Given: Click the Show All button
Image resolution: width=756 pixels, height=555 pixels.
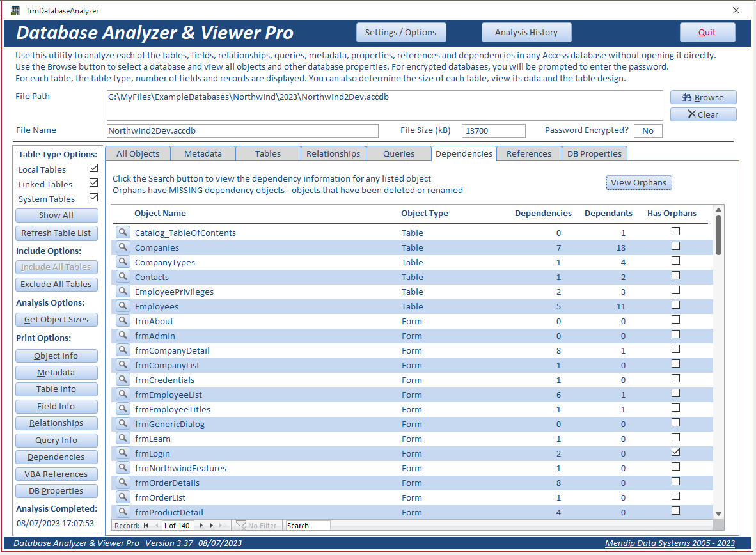Looking at the screenshot, I should coord(56,215).
